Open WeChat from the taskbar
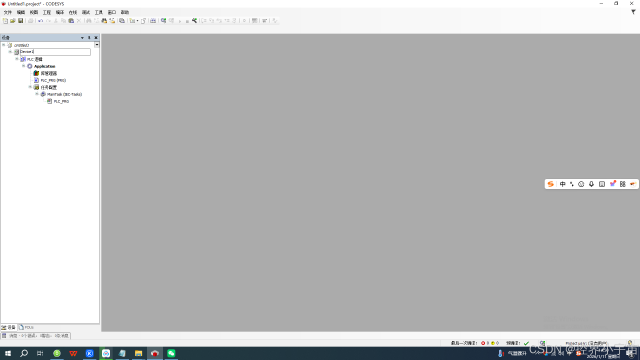 coord(171,353)
